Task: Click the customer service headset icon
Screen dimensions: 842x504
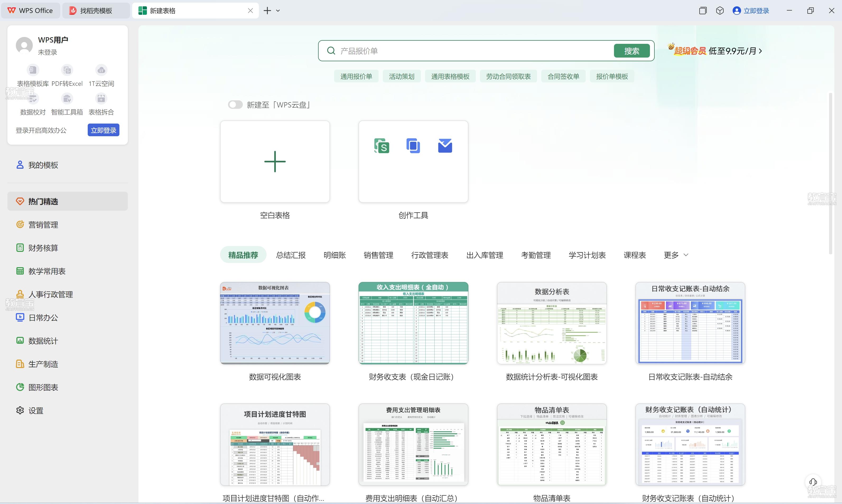Action: point(813,482)
